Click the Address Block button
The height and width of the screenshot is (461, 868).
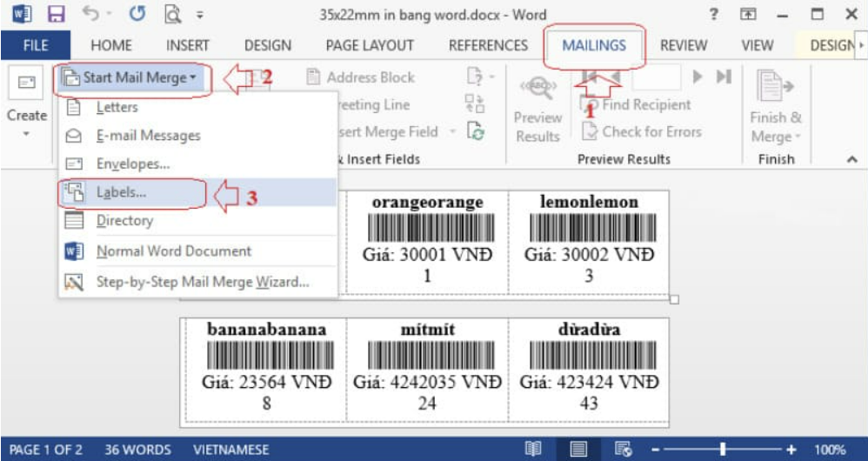(361, 77)
